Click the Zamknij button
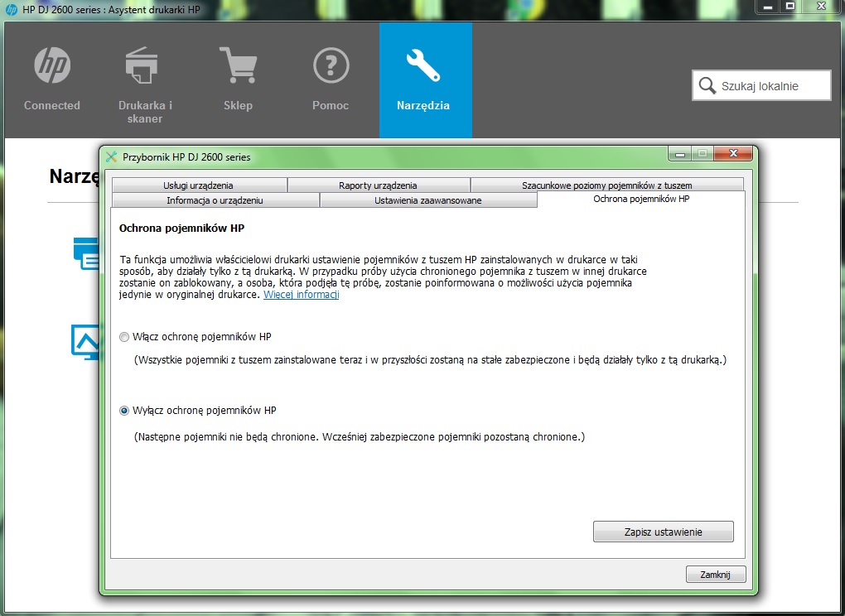The image size is (845, 616). [x=716, y=575]
